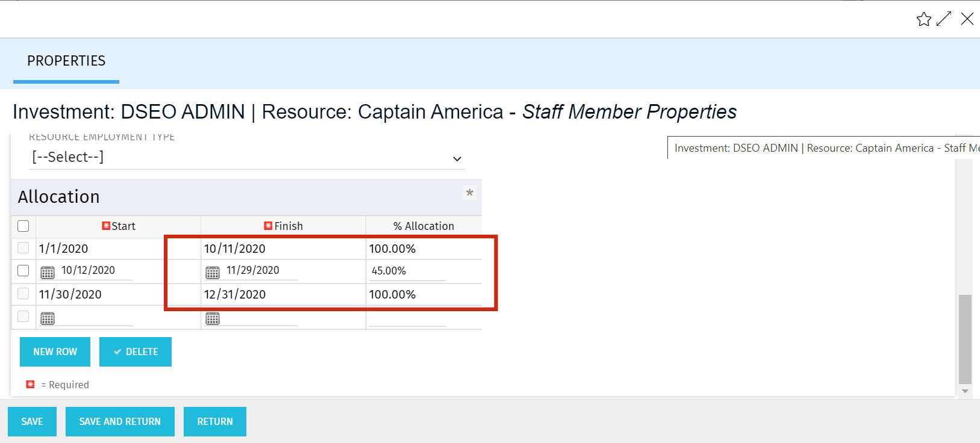
Task: Open the Resource Employment Type dropdown
Action: (x=247, y=158)
